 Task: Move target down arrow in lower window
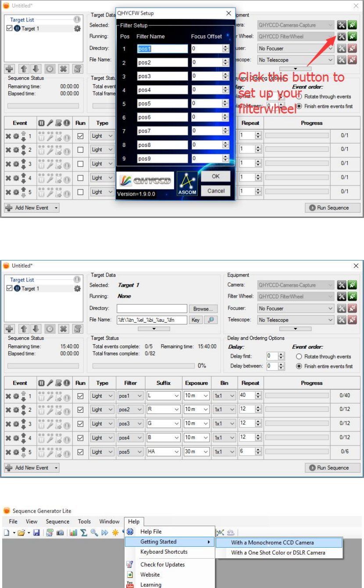point(36,329)
